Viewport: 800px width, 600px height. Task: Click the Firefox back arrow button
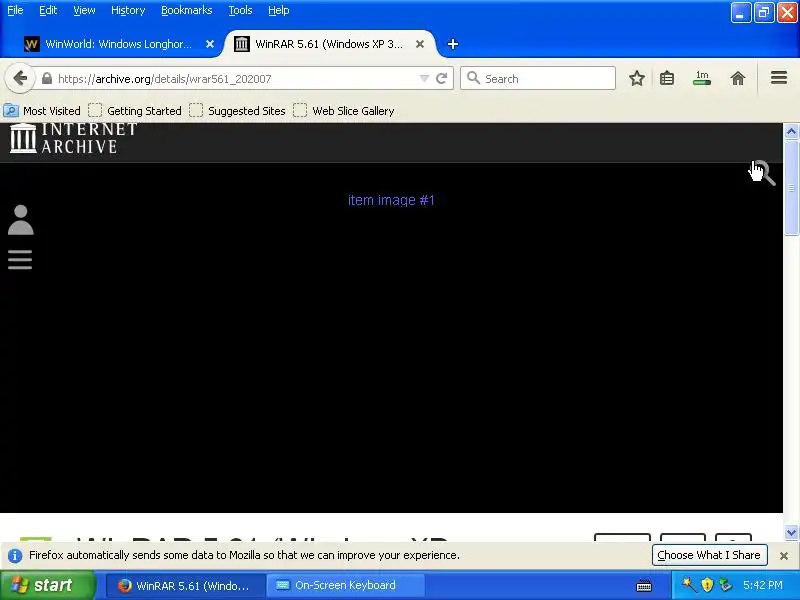20,79
